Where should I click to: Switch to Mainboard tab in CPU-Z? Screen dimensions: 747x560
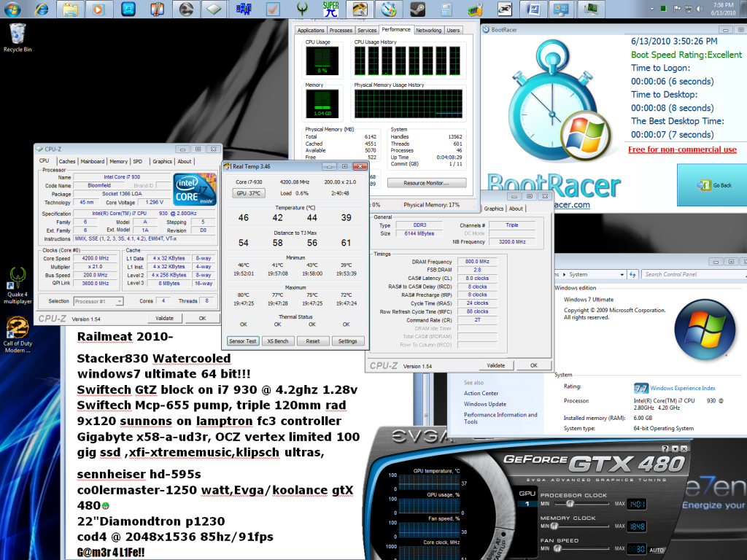coord(93,161)
